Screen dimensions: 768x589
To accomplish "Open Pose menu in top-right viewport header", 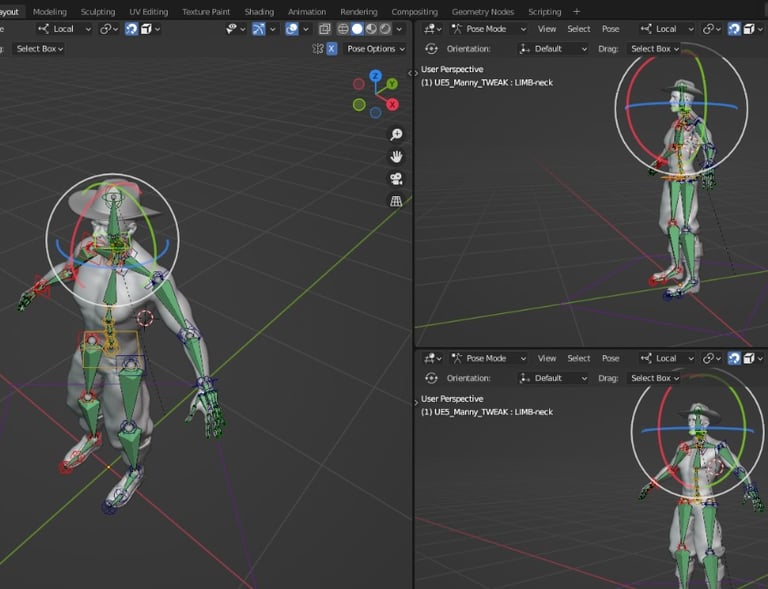I will click(x=610, y=29).
